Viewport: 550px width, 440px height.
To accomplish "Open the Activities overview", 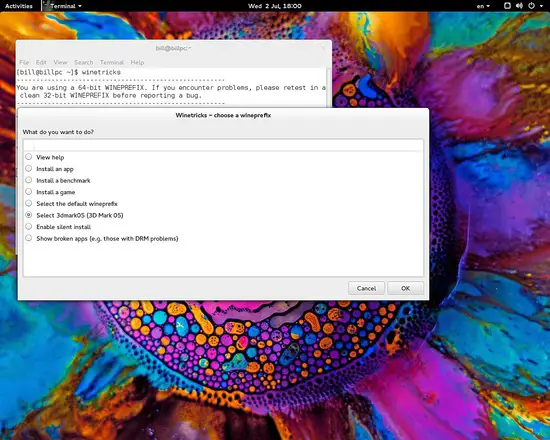I will coord(19,6).
